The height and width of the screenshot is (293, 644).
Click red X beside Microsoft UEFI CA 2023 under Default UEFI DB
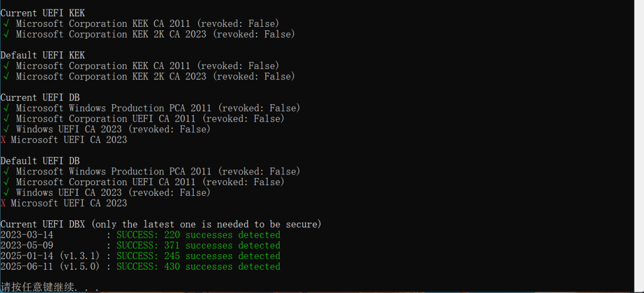click(x=4, y=203)
